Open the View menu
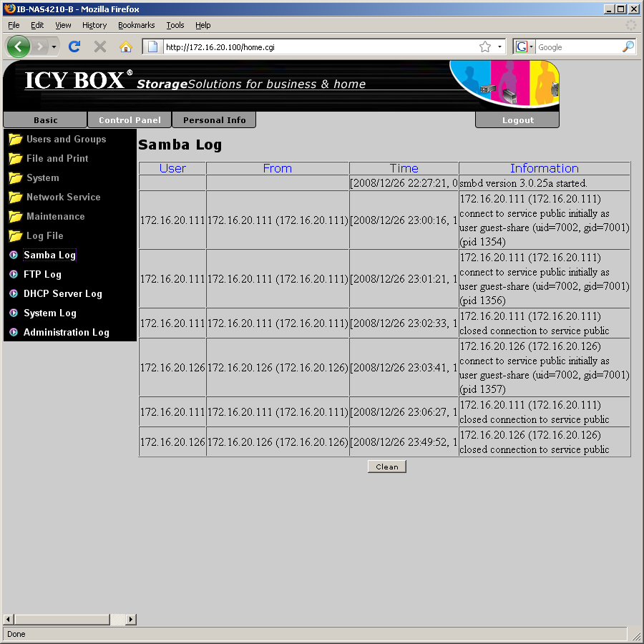Image resolution: width=644 pixels, height=644 pixels. [x=63, y=25]
